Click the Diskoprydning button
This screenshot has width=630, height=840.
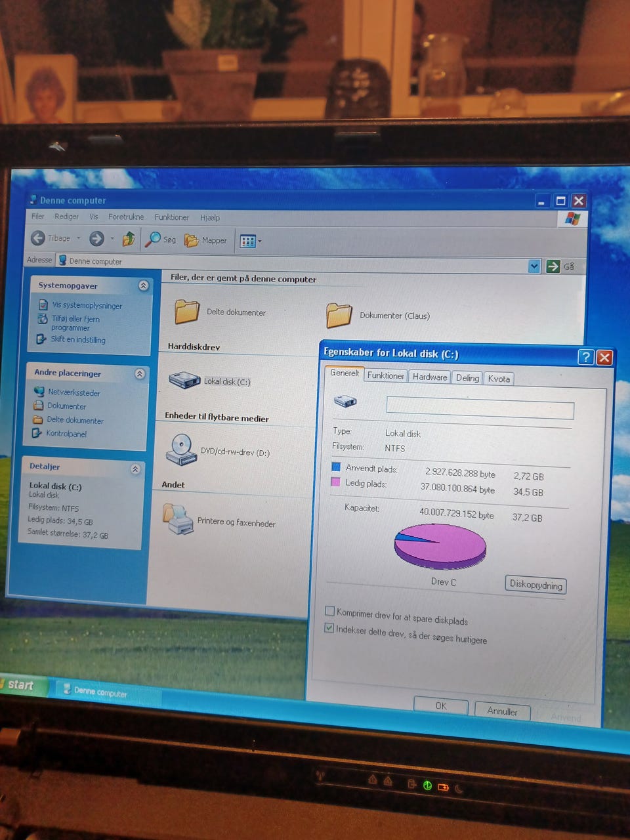pyautogui.click(x=536, y=585)
